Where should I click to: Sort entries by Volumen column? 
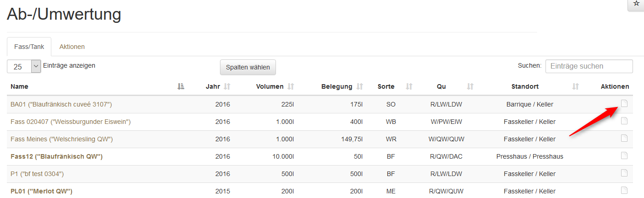pos(291,86)
